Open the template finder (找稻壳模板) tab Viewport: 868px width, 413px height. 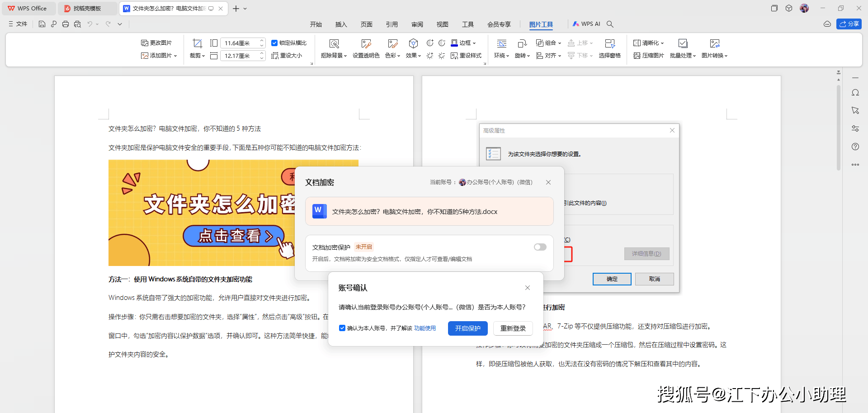pyautogui.click(x=87, y=9)
